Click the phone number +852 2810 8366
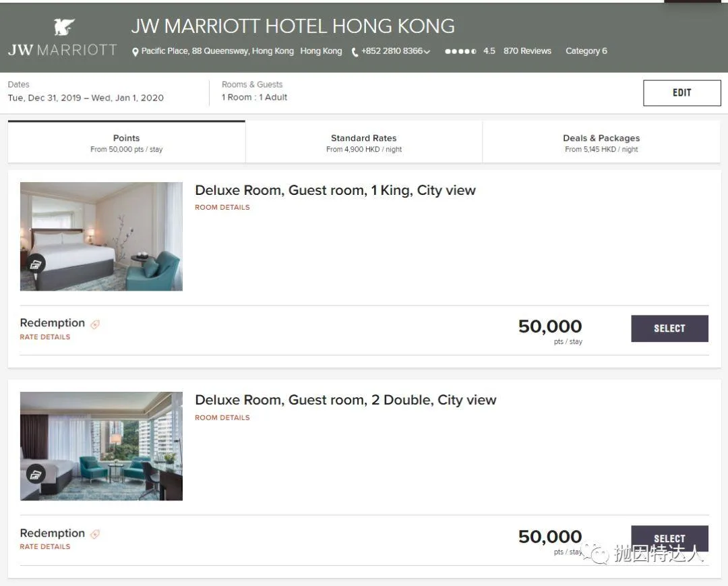The height and width of the screenshot is (586, 728). [392, 51]
